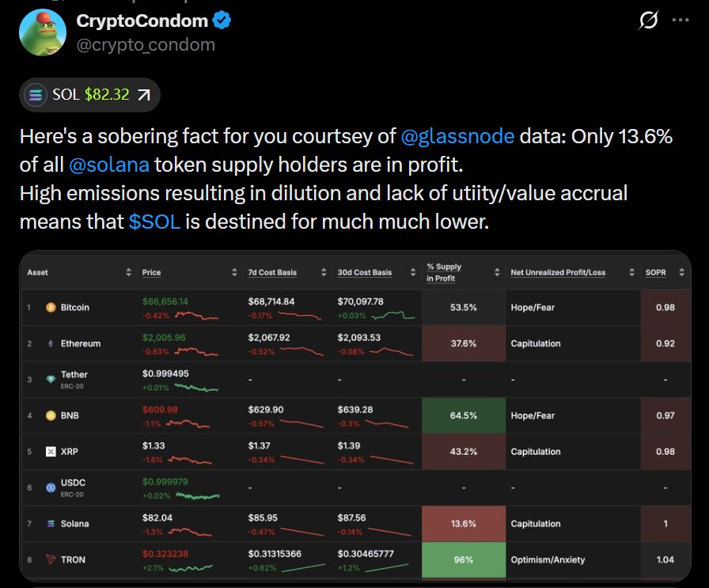
Task: Sort table by Asset column arrows
Action: [129, 273]
